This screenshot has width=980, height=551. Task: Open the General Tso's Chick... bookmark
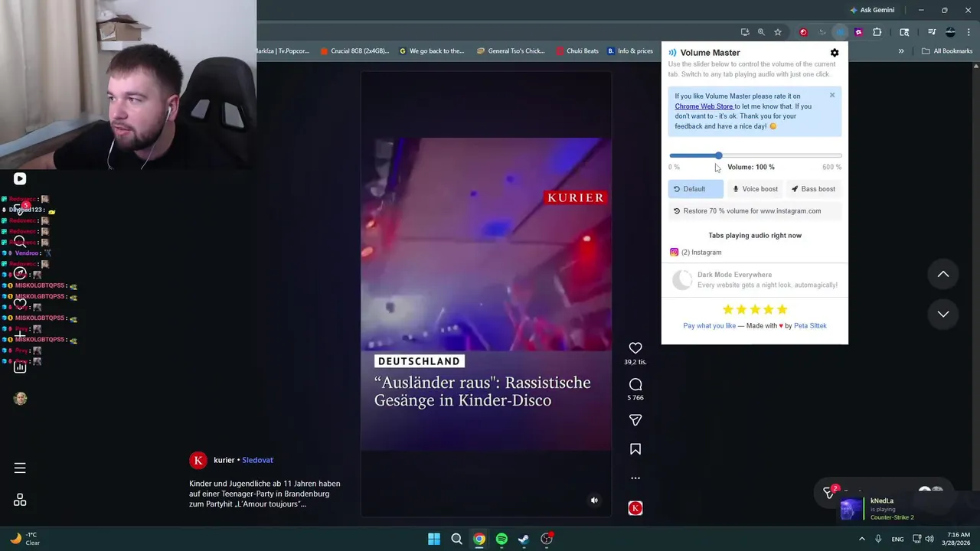[x=511, y=51]
